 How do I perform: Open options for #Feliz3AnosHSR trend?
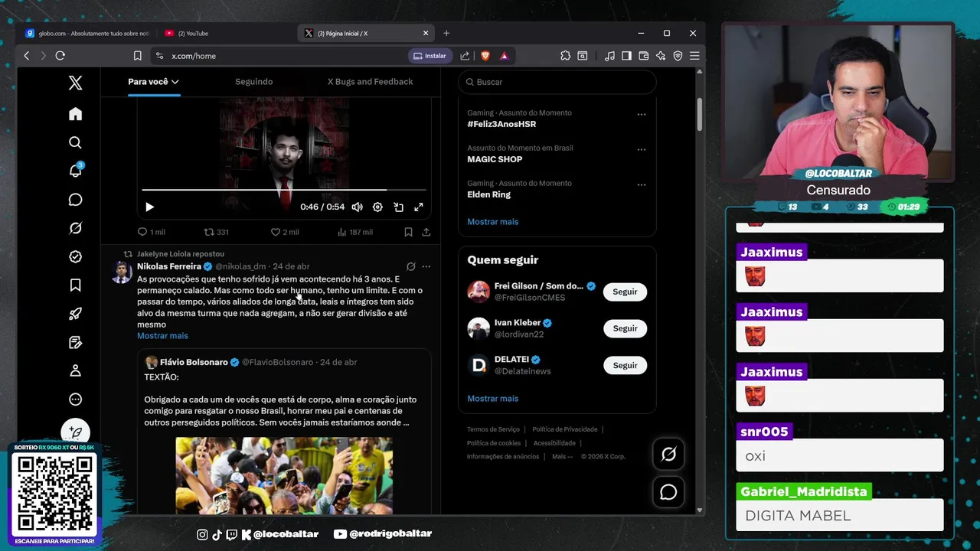point(642,115)
